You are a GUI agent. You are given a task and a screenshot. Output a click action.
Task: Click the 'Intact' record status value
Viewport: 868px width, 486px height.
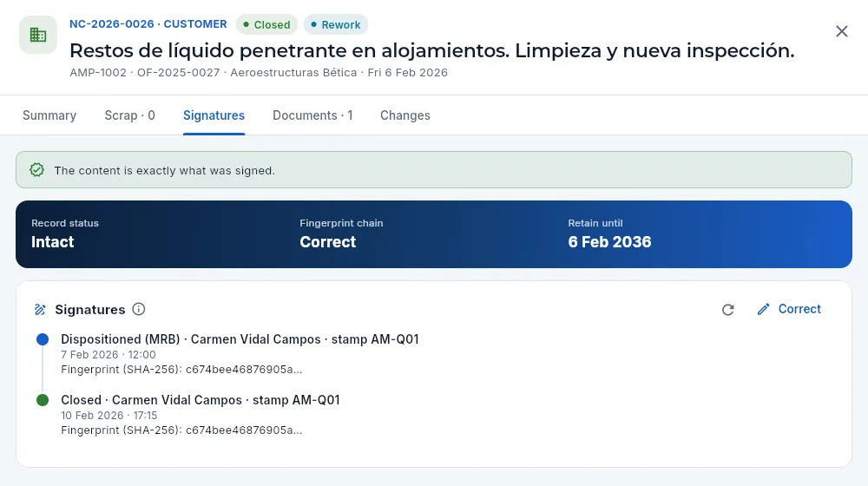[x=53, y=242]
